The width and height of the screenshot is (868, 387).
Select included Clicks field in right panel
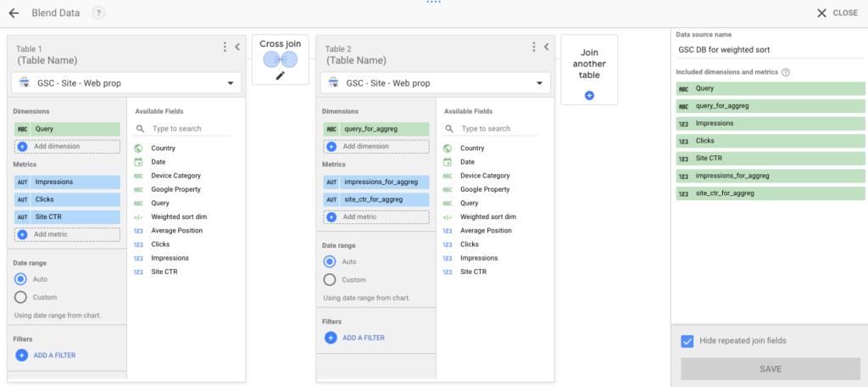click(770, 141)
